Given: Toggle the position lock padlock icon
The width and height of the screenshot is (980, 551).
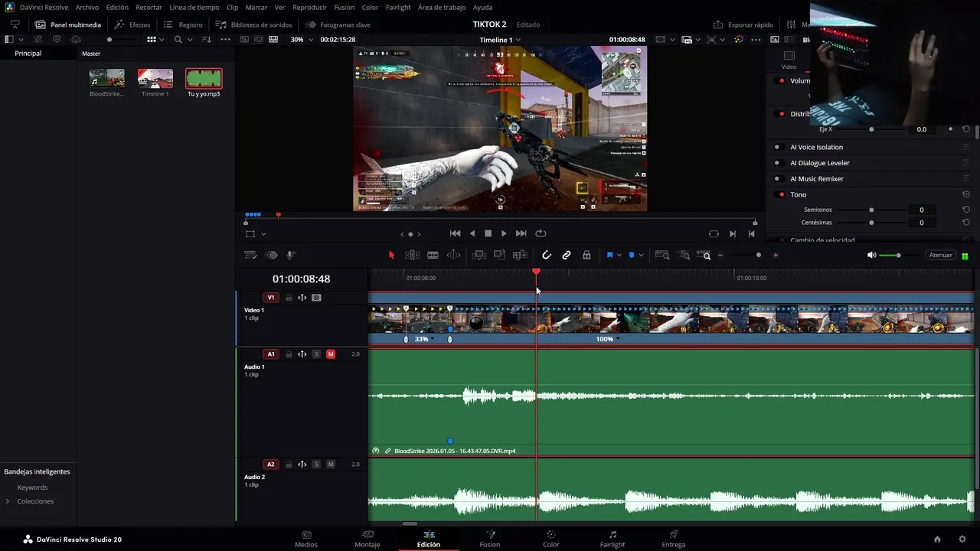Looking at the screenshot, I should (586, 255).
